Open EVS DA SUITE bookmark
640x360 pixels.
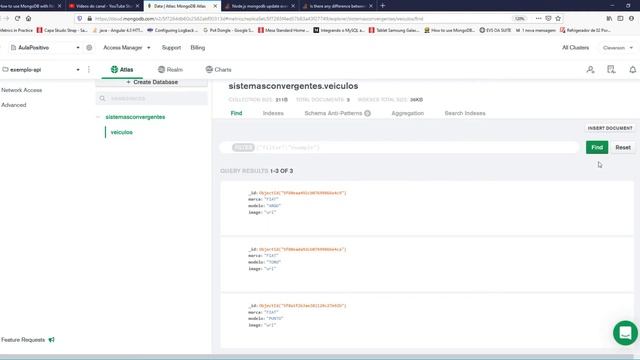[x=495, y=30]
